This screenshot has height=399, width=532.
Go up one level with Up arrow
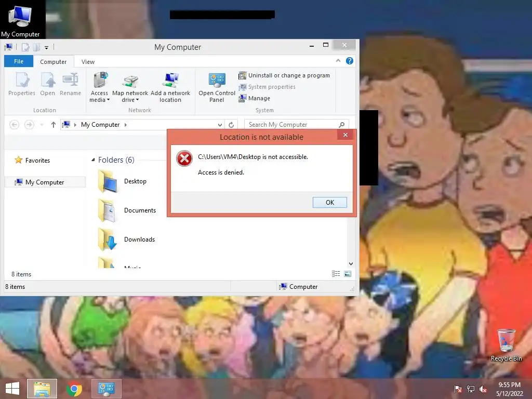point(54,125)
